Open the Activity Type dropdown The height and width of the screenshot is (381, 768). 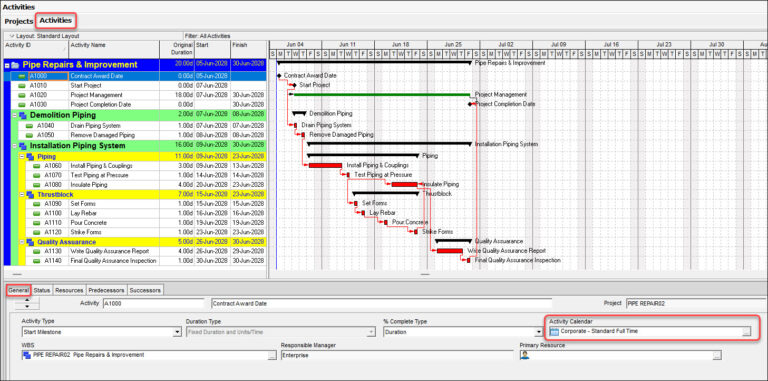point(177,332)
